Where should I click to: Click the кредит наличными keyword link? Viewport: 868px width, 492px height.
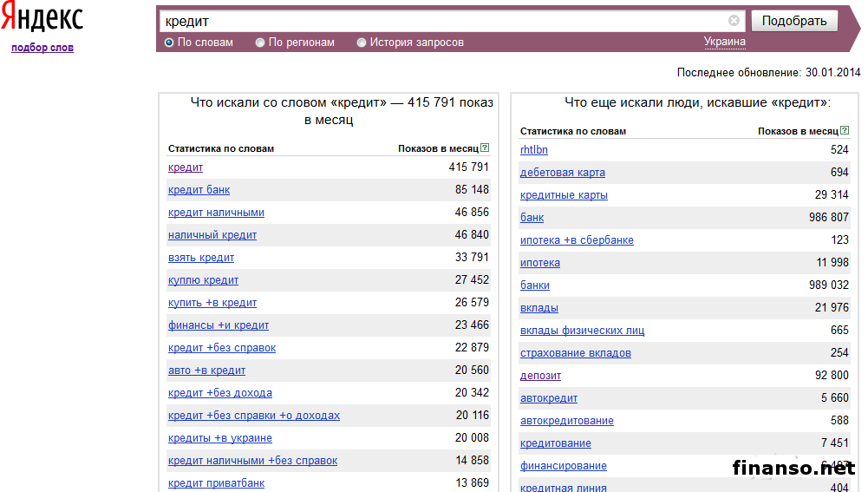pos(216,213)
